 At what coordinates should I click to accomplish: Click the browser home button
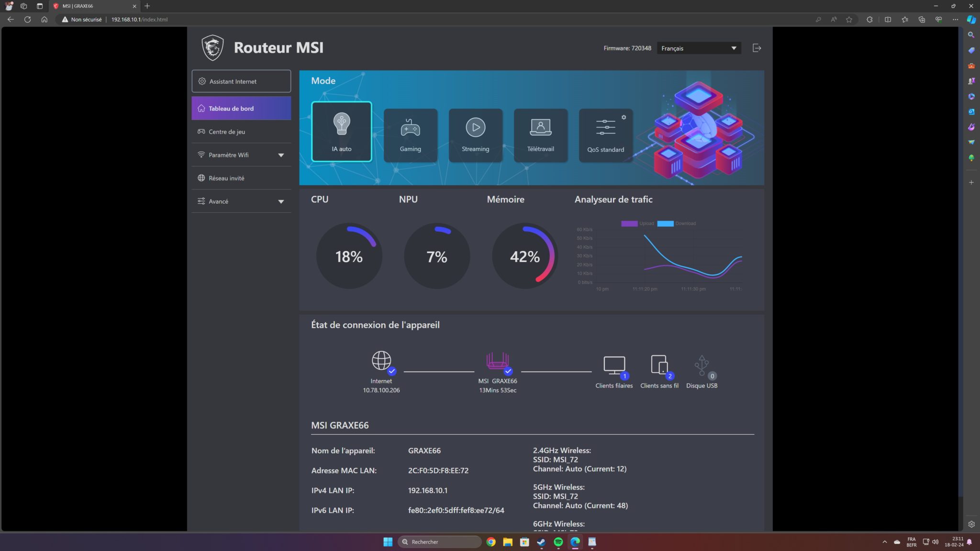click(44, 20)
